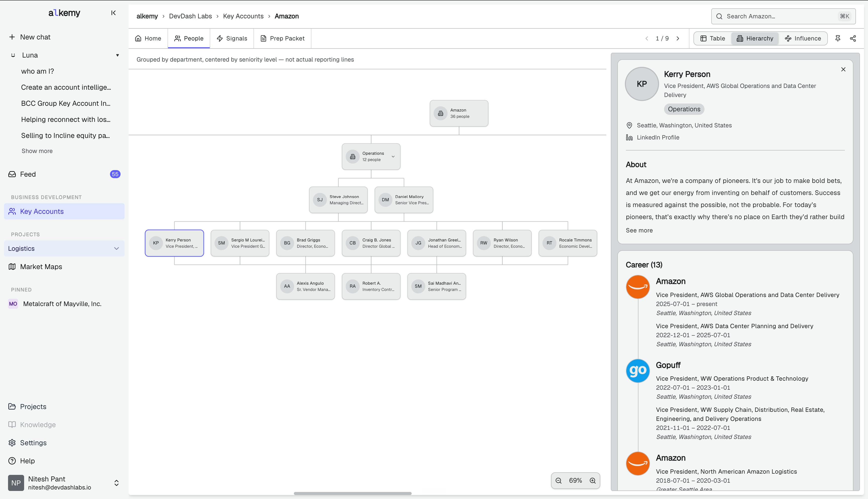Close the Kerry Person detail panel
Viewport: 868px width, 499px height.
[843, 70]
